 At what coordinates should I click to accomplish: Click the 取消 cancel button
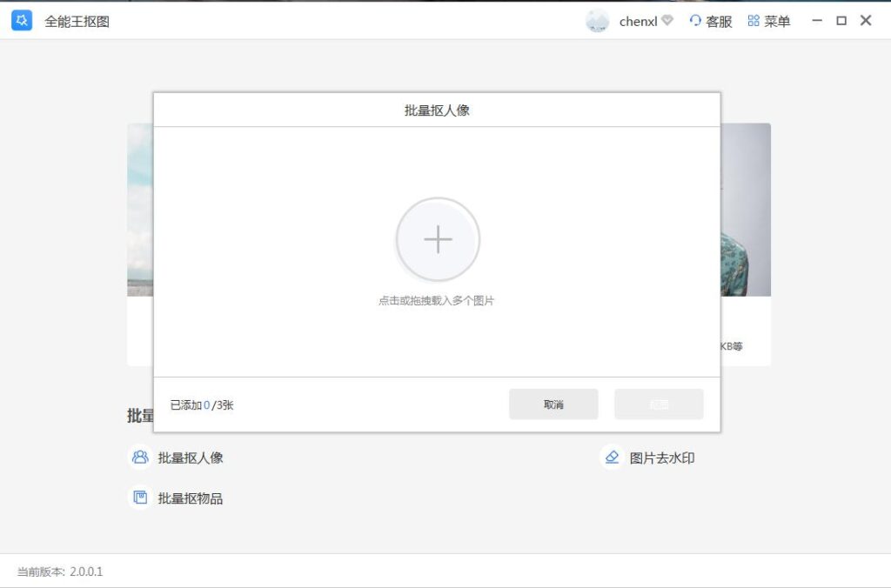pos(553,404)
